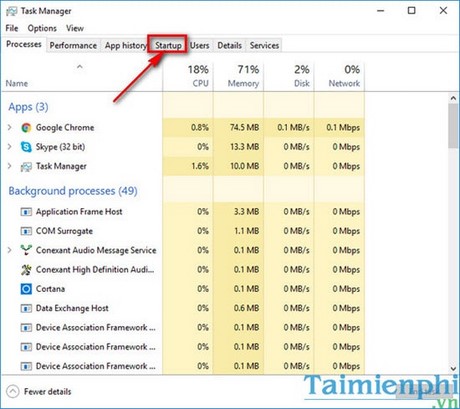The image size is (460, 409).
Task: Switch to the Performance tab
Action: [73, 45]
